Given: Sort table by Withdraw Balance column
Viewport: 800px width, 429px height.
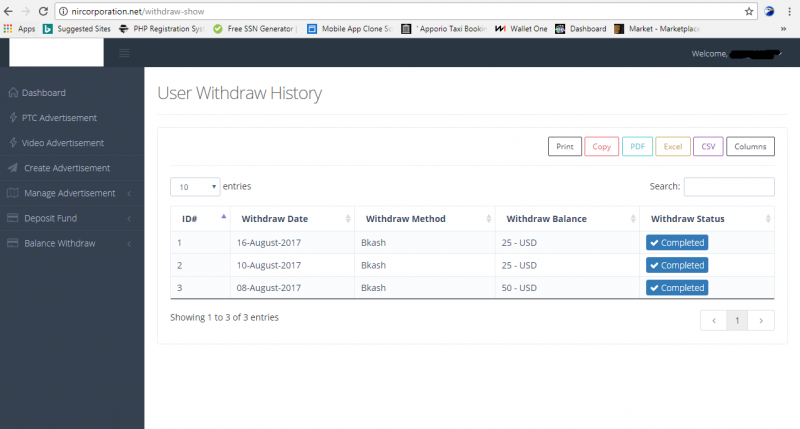Looking at the screenshot, I should [x=567, y=219].
